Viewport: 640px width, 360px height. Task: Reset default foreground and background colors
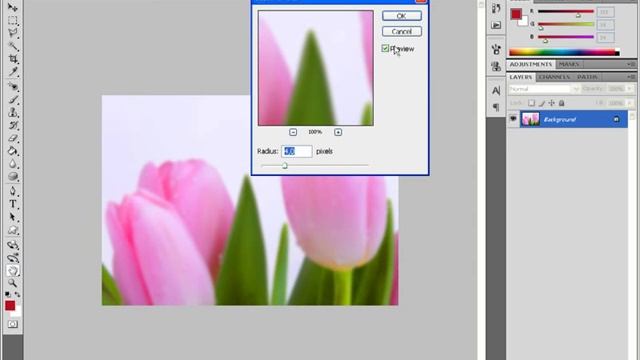[x=8, y=294]
